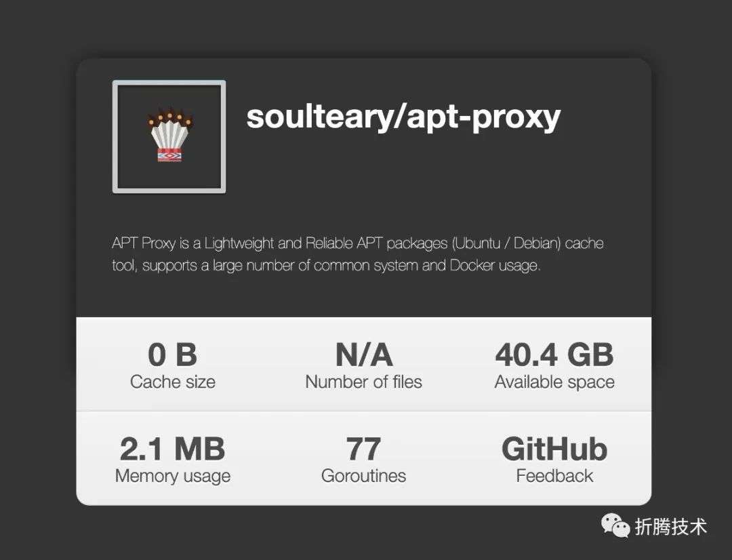Click the APT Proxy description text
Screen dimensions: 732x560
coord(358,254)
